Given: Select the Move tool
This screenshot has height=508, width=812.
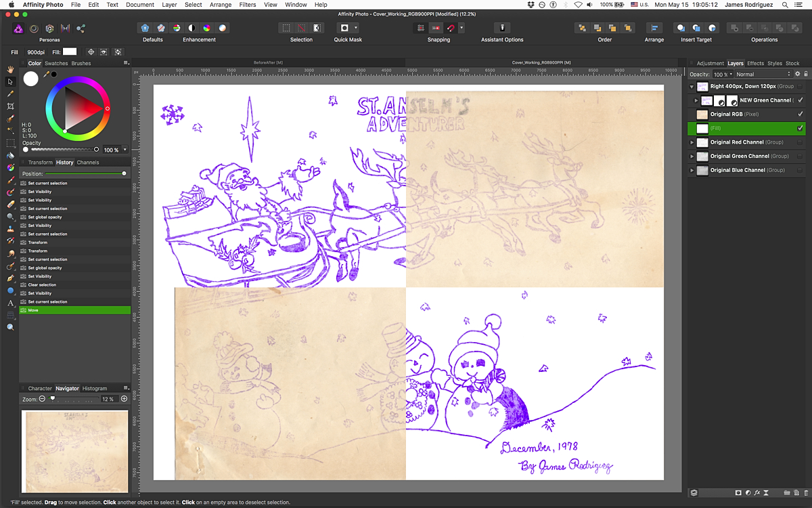Looking at the screenshot, I should click(10, 81).
